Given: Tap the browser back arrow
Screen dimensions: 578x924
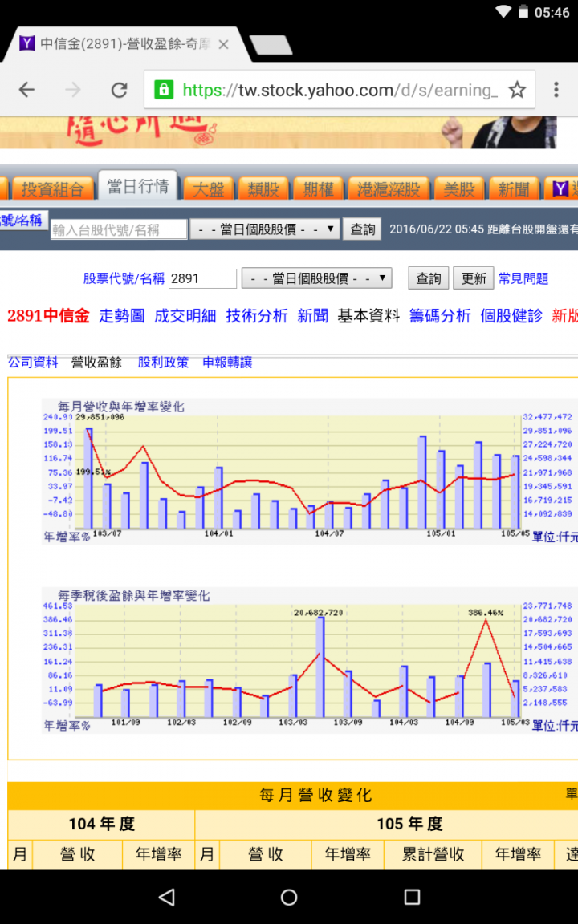Looking at the screenshot, I should click(x=26, y=90).
